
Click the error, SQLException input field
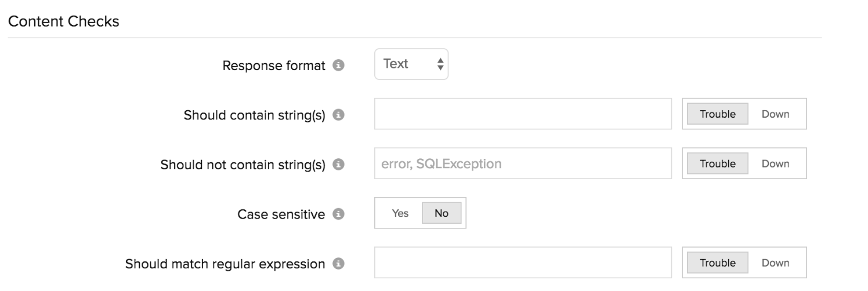(523, 163)
